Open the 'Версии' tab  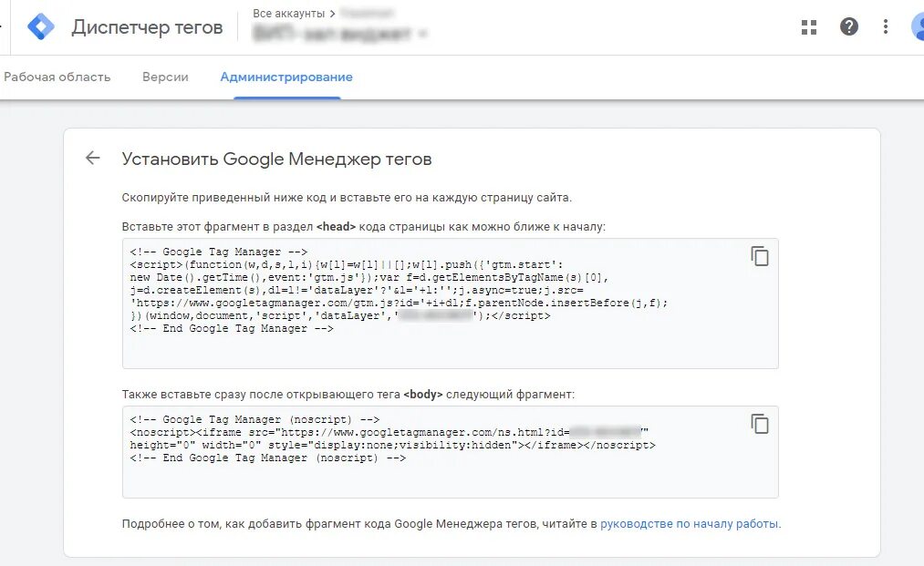(165, 77)
